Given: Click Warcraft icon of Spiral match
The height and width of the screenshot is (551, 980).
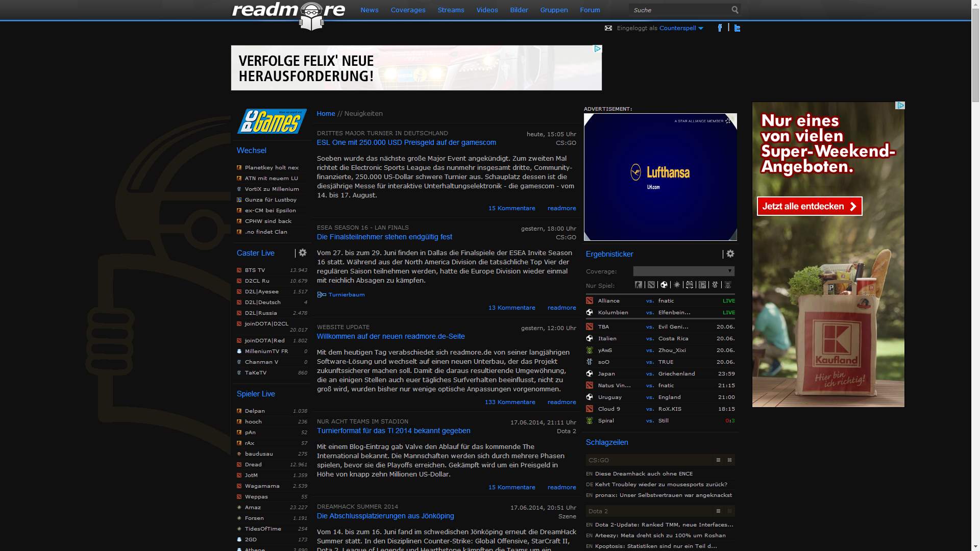Looking at the screenshot, I should pyautogui.click(x=590, y=420).
